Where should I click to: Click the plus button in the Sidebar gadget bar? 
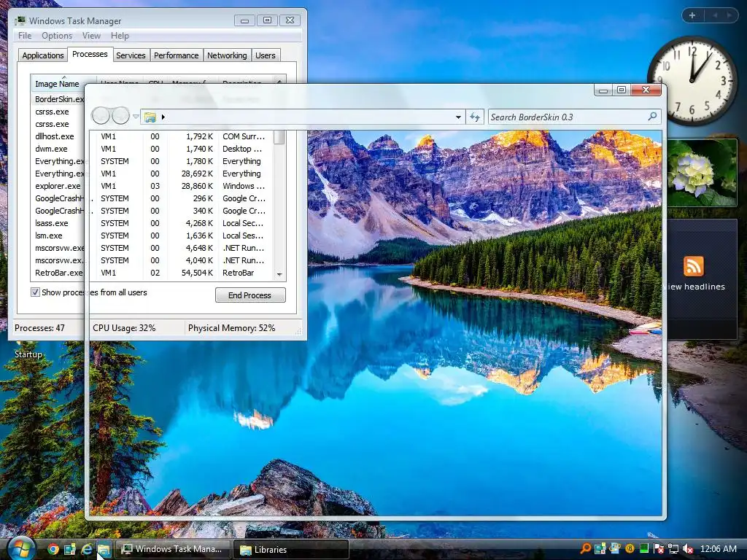[x=692, y=15]
